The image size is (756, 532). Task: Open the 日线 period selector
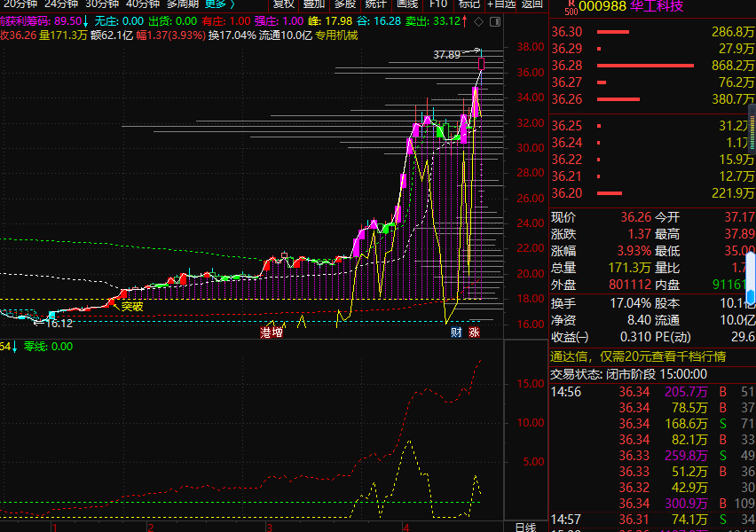pos(525,527)
